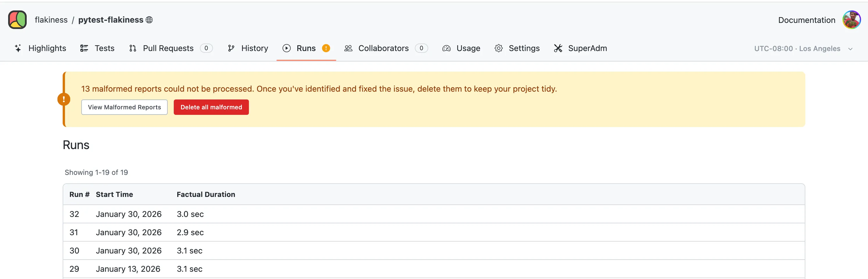Click the timezone dropdown chevron arrow
This screenshot has width=868, height=279.
850,49
